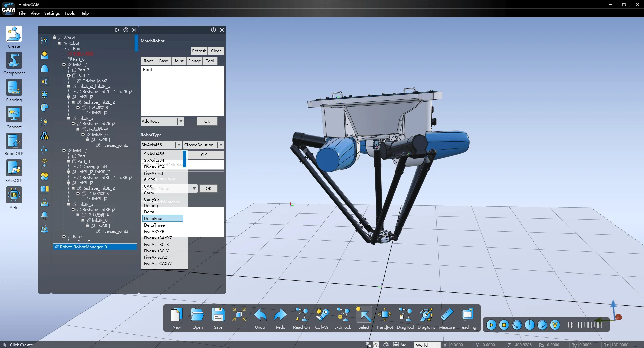Viewport: 644px width, 348px height.
Task: Open help in the MatchRobot panel
Action: 213,30
